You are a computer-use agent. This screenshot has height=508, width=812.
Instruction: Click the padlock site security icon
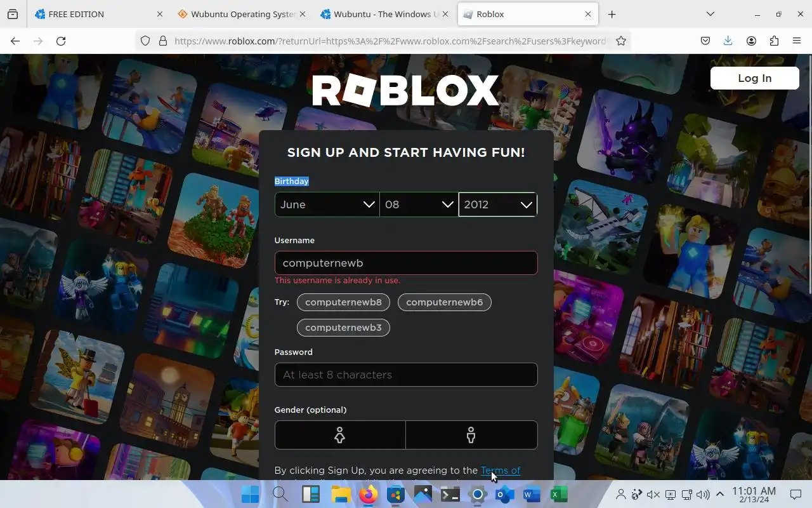[163, 41]
